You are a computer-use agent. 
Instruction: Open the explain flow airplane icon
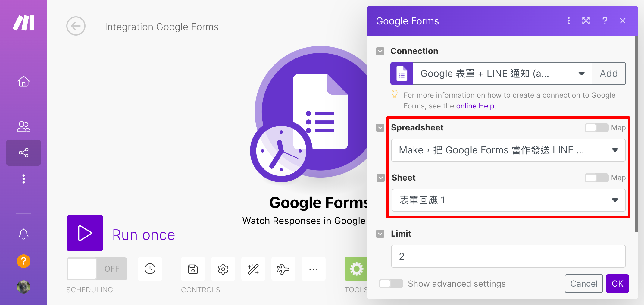coord(283,269)
